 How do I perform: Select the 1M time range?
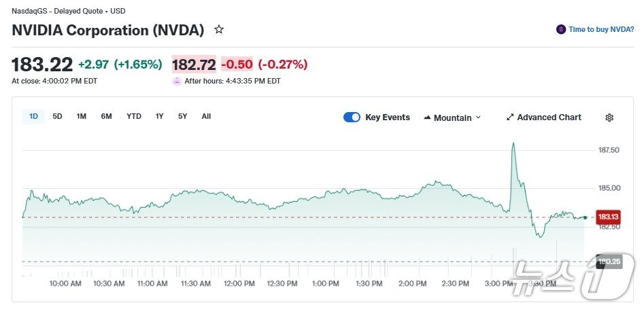(82, 116)
